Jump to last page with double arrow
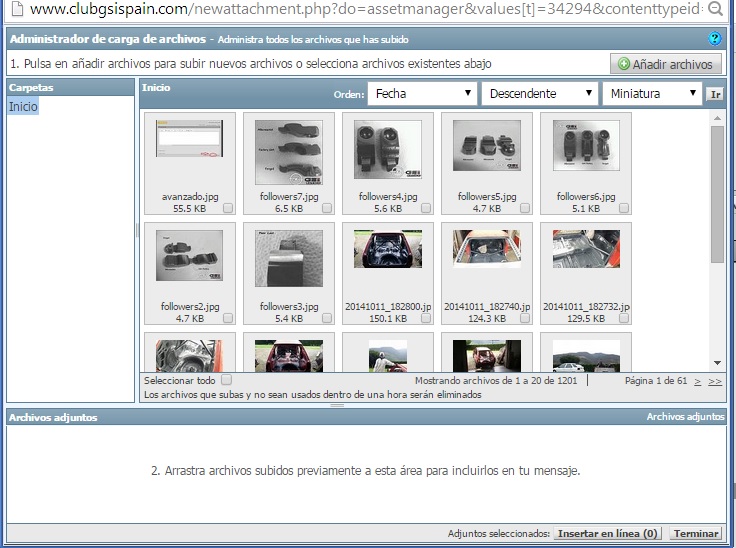The image size is (736, 548). [714, 381]
